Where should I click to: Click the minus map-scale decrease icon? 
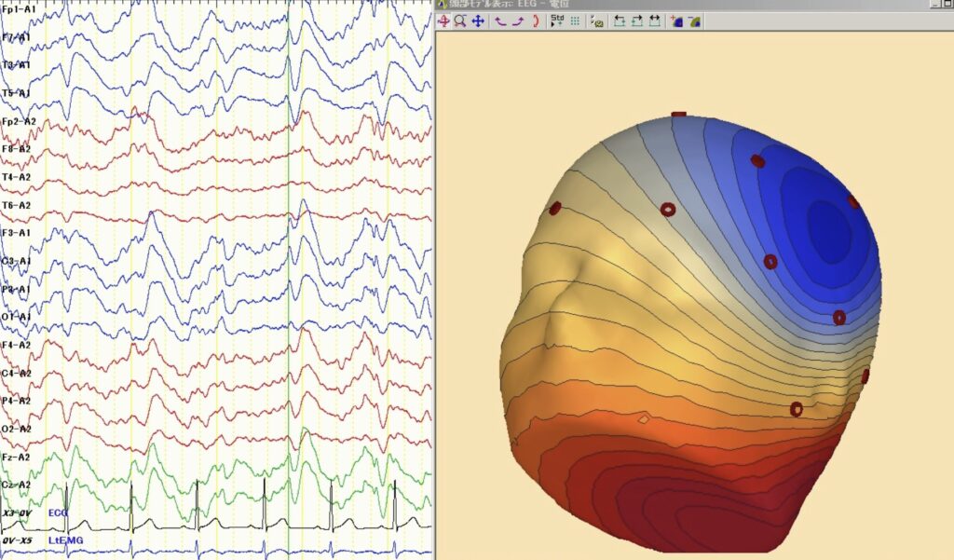click(695, 21)
